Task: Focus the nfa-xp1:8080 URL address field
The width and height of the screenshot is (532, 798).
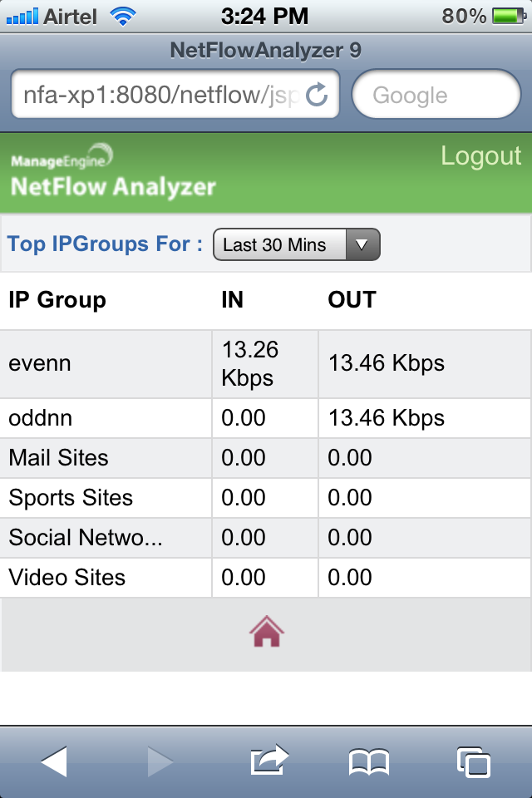Action: coord(175,95)
